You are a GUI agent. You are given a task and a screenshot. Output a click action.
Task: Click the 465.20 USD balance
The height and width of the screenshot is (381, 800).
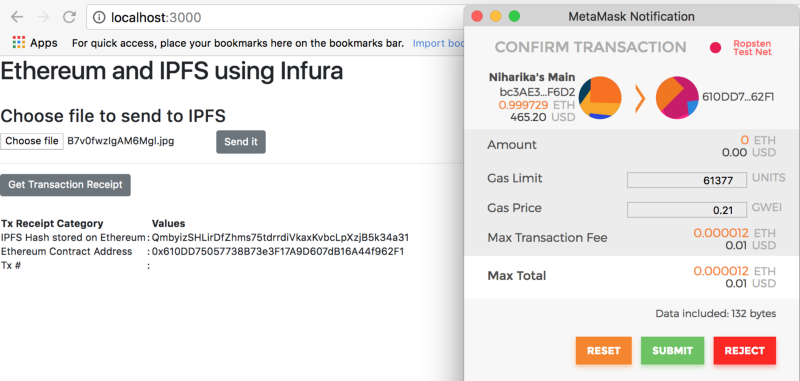click(543, 117)
